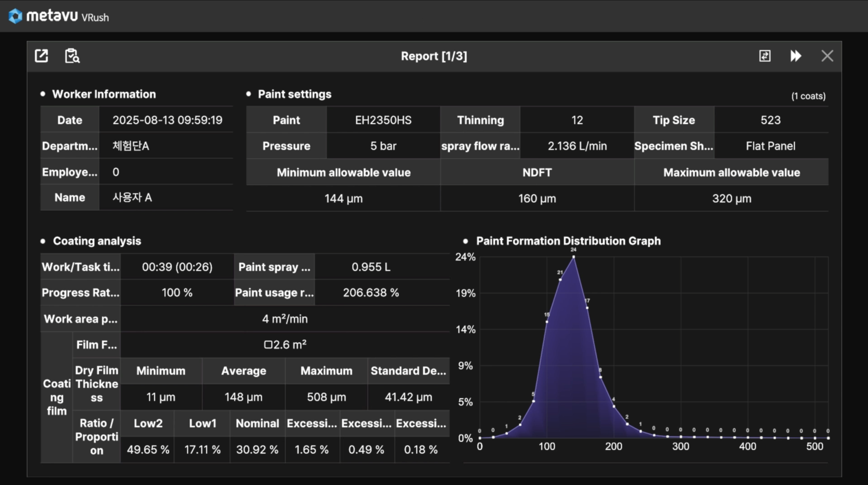The height and width of the screenshot is (485, 868).
Task: Click the Report [1/3] title
Action: click(x=434, y=56)
